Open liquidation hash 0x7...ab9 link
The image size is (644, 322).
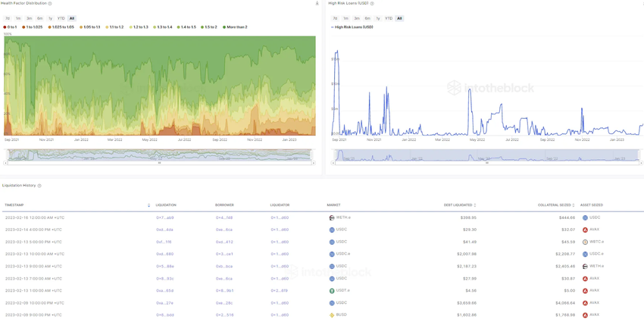pyautogui.click(x=164, y=217)
